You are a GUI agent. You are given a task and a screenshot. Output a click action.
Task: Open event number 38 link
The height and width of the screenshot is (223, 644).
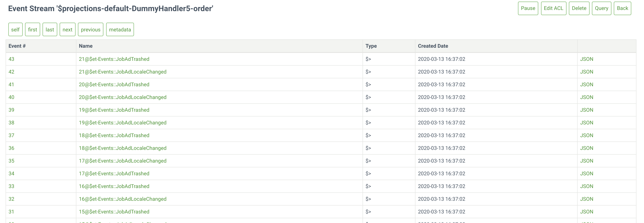pyautogui.click(x=11, y=123)
